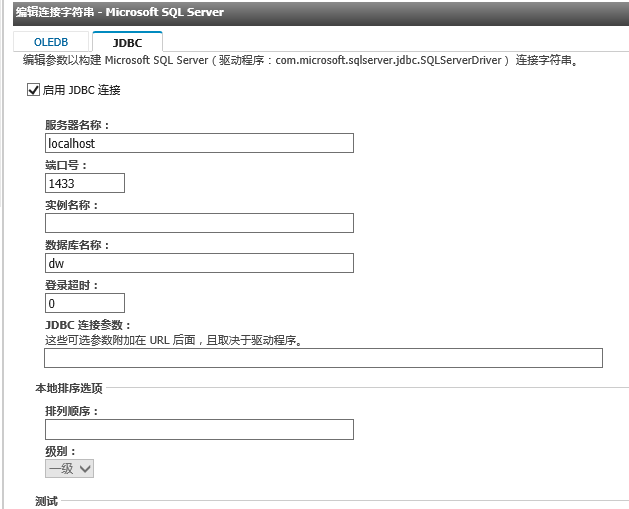Click the 测试 section heading
This screenshot has height=509, width=629.
tap(47, 501)
